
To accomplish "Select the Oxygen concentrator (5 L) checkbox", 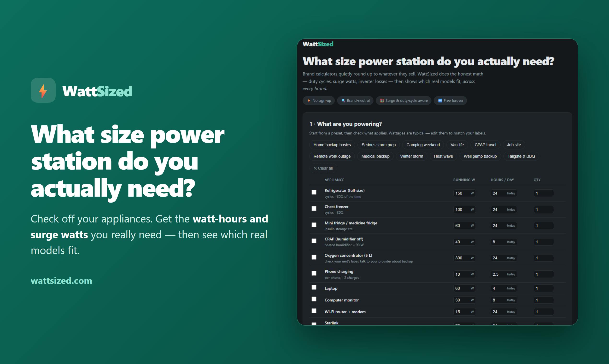I will click(x=314, y=257).
